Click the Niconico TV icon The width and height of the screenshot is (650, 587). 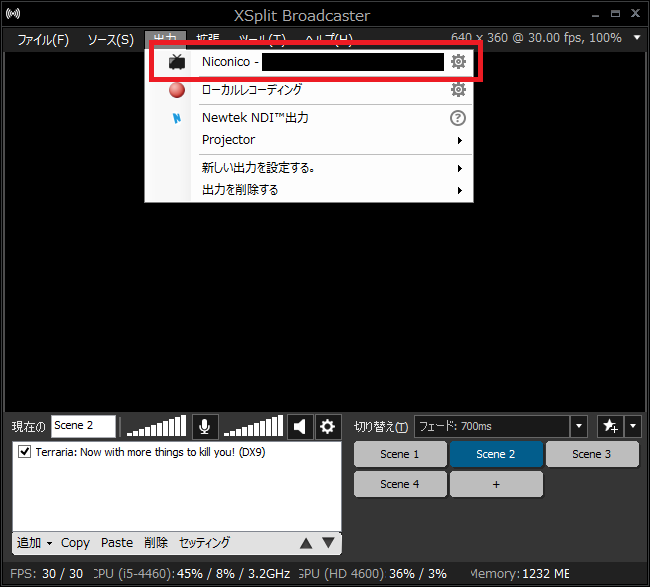tap(177, 62)
